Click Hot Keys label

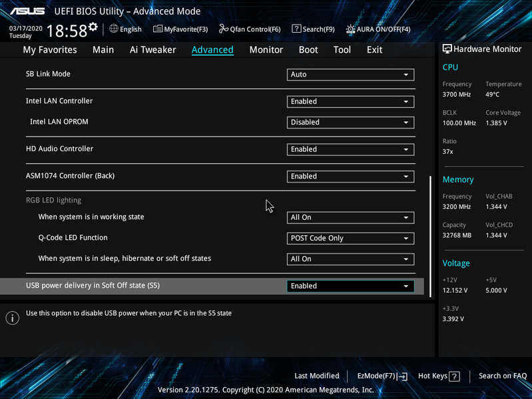[x=433, y=376]
